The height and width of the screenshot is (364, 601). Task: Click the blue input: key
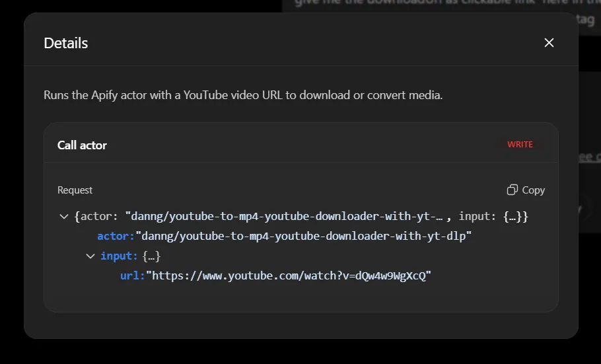coord(119,256)
